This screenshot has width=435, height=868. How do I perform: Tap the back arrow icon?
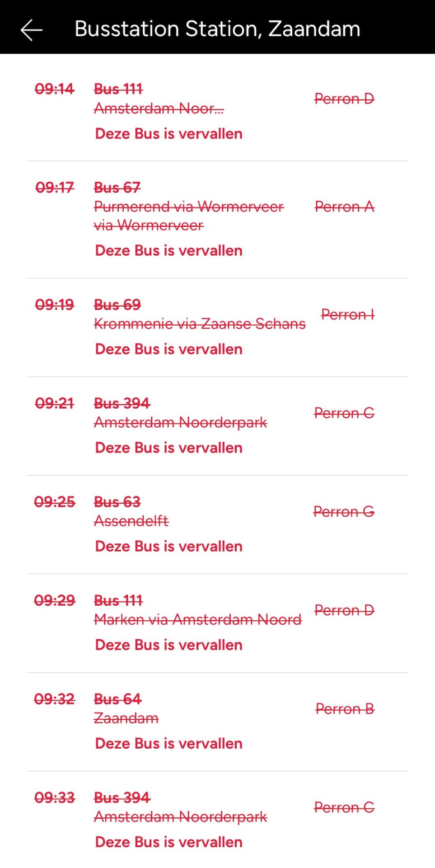coord(32,30)
